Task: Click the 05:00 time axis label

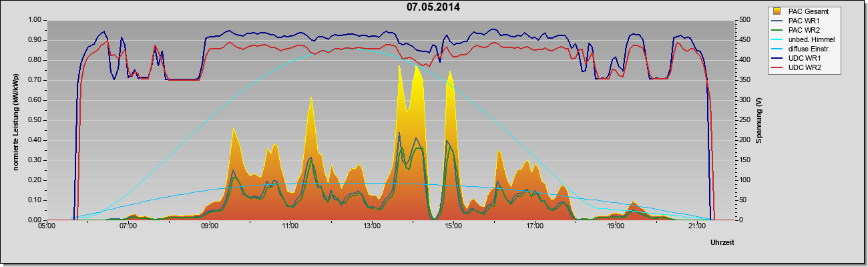Action: (46, 227)
